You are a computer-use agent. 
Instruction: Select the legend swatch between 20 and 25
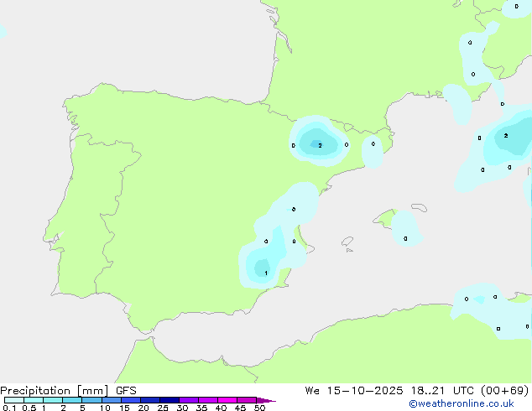pos(150,400)
